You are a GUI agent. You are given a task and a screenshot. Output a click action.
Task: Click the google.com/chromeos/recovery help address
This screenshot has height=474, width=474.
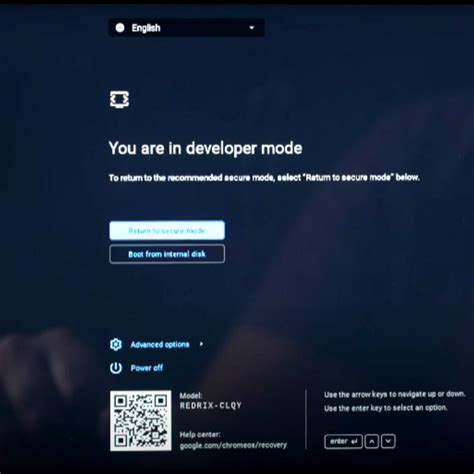pos(233,445)
